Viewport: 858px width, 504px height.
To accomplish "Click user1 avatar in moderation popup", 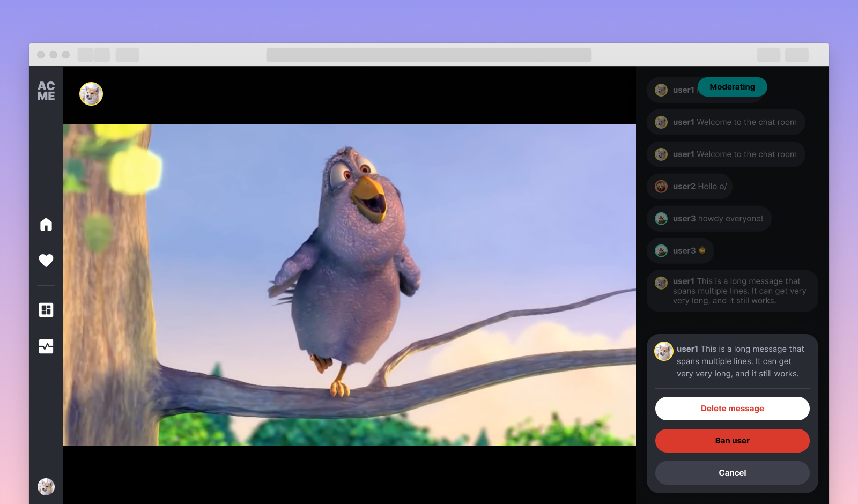I will 664,351.
